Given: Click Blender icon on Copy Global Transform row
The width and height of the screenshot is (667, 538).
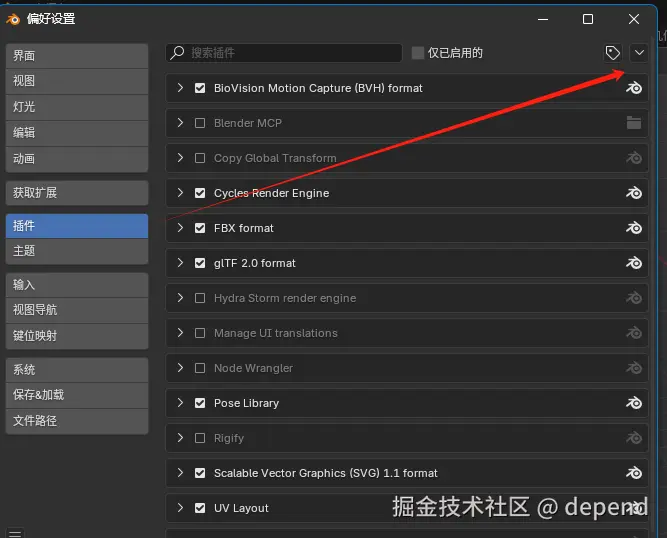Looking at the screenshot, I should coord(633,158).
